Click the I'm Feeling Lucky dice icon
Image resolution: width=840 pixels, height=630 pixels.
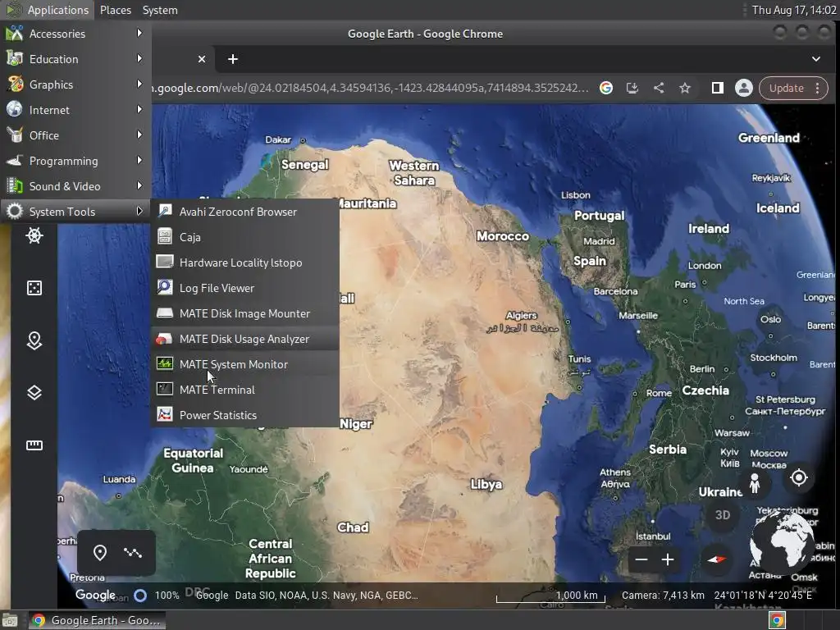click(34, 288)
